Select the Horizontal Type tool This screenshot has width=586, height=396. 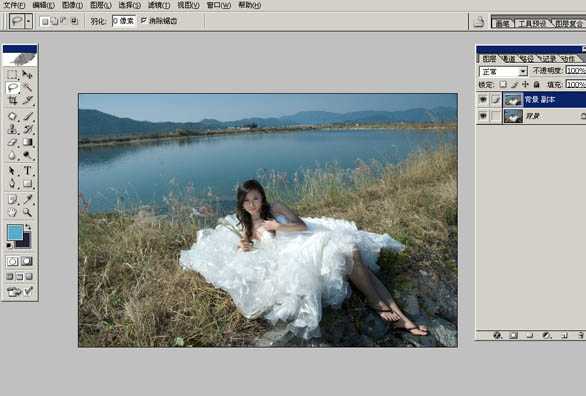click(x=27, y=171)
